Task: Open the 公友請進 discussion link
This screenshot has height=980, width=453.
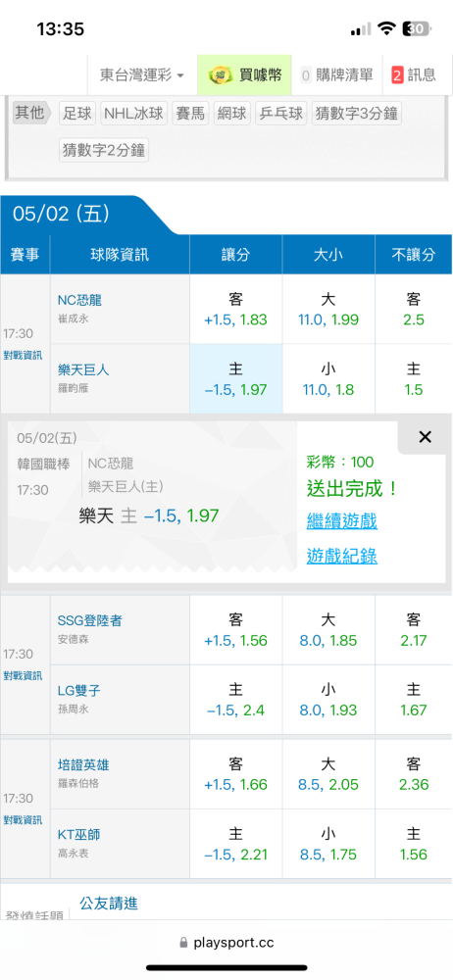Action: 109,904
